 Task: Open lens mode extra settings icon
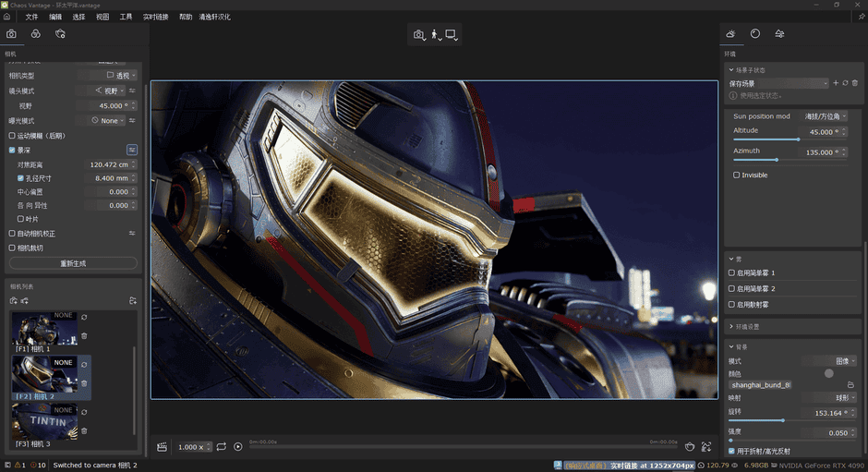click(x=132, y=91)
